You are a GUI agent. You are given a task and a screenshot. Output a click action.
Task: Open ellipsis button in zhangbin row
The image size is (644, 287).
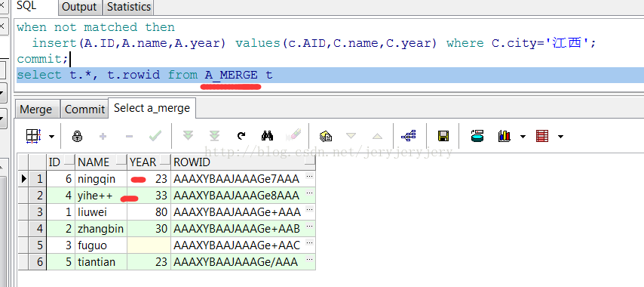(x=310, y=226)
